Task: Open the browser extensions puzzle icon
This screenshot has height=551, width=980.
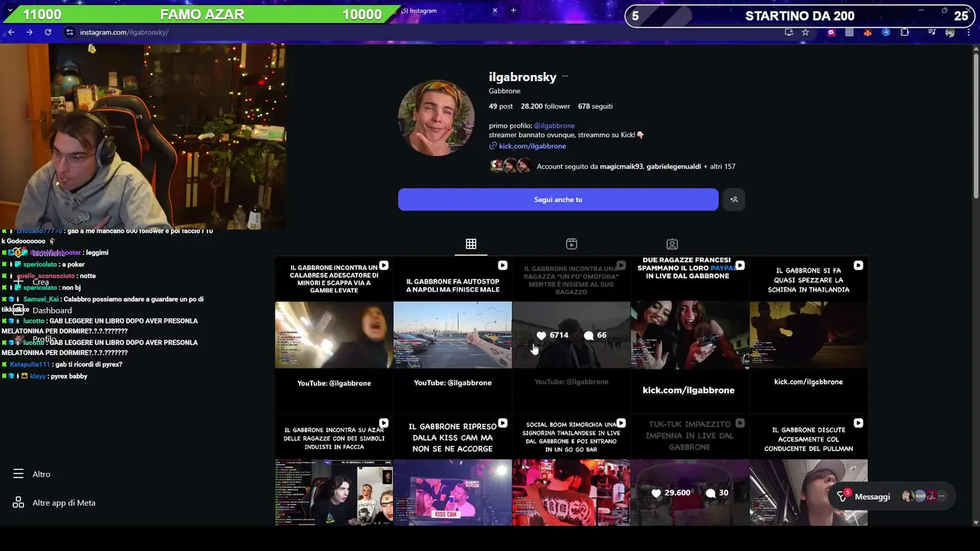Action: (904, 32)
